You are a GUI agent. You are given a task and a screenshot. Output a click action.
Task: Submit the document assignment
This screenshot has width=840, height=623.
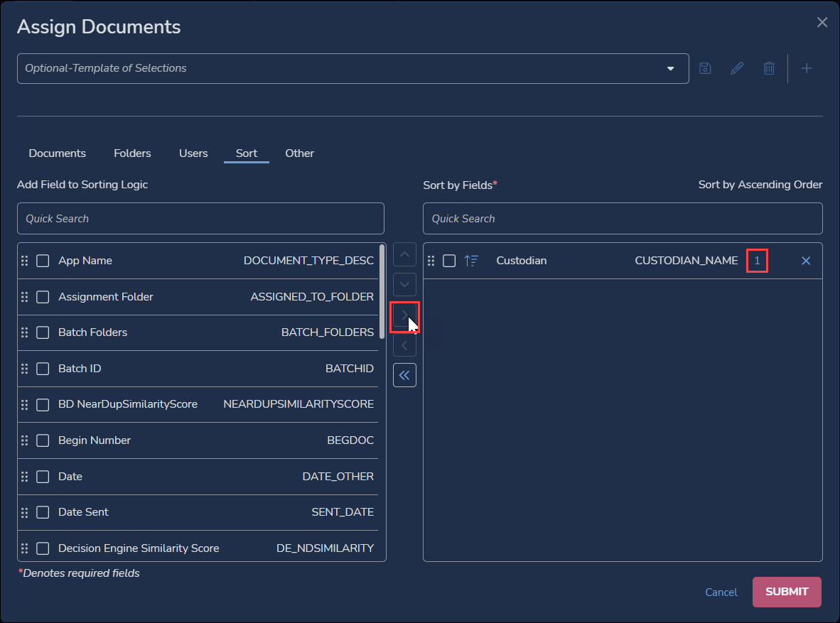click(787, 592)
